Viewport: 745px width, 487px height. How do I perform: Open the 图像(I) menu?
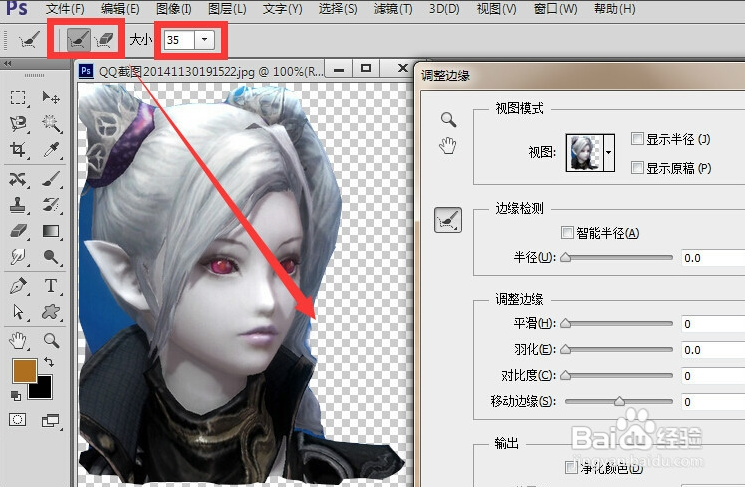173,9
